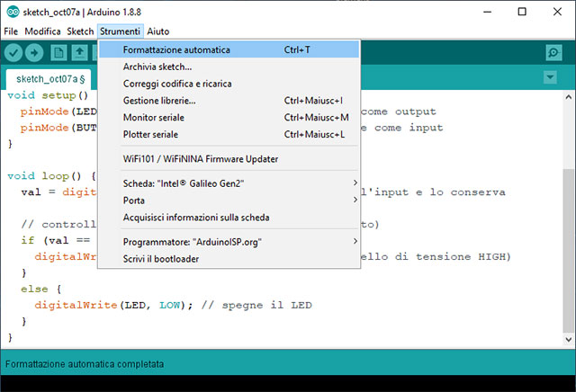Open the File menu
This screenshot has height=392, width=576.
coord(11,31)
